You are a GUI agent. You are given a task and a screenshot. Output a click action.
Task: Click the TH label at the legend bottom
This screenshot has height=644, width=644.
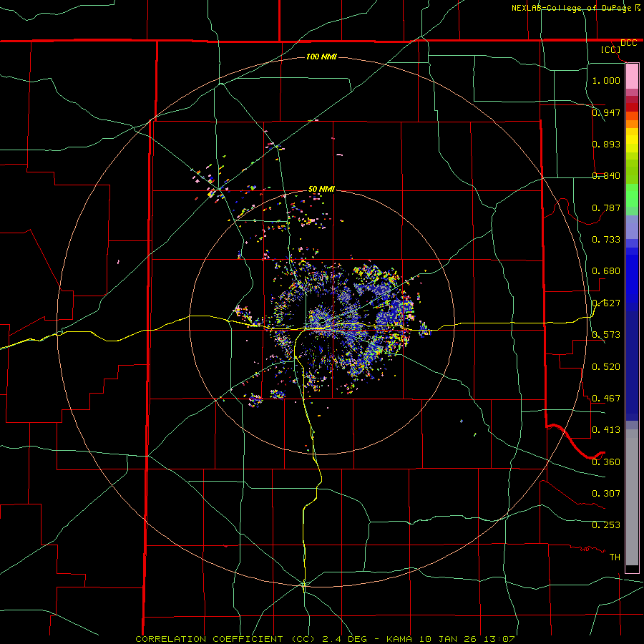coord(615,557)
